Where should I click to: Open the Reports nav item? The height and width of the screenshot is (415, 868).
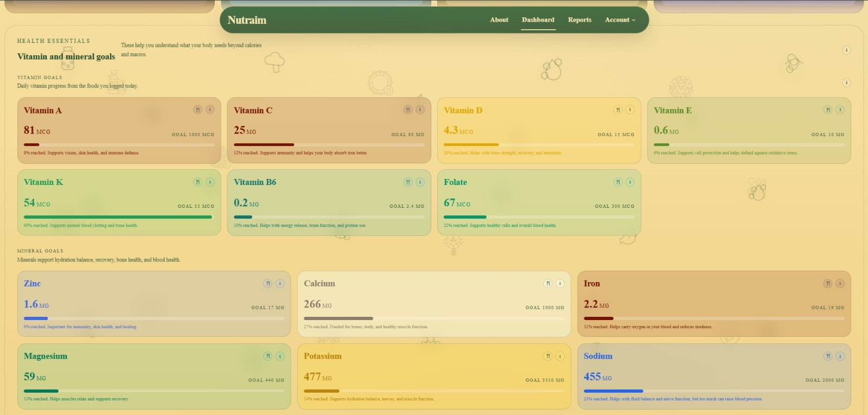(579, 20)
